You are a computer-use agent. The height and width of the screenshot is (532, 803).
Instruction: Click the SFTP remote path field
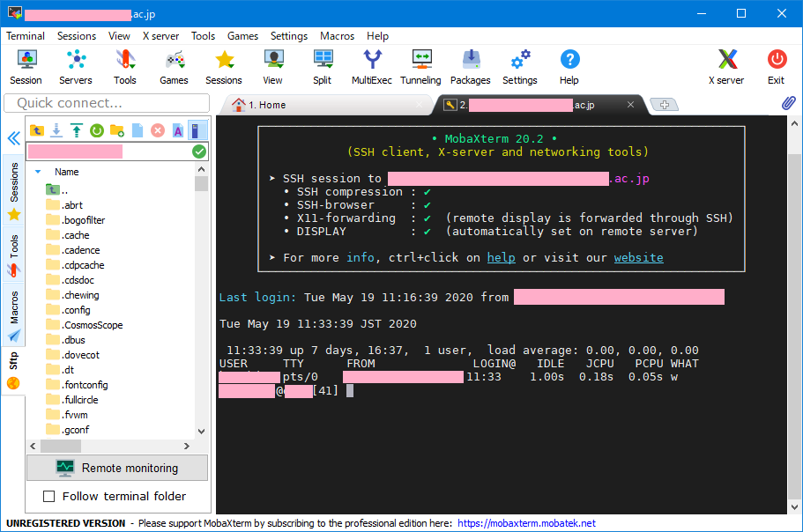tap(108, 151)
